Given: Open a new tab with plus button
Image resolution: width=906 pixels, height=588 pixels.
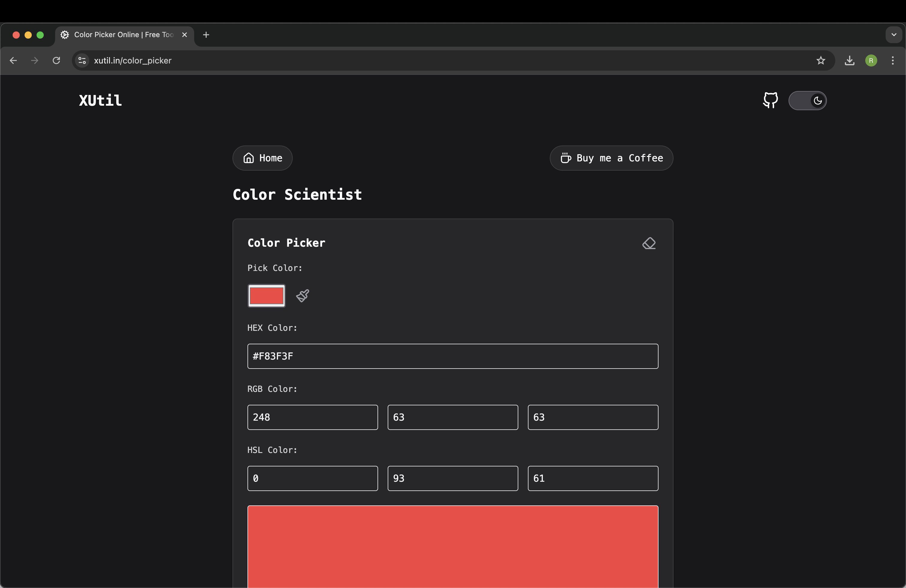Looking at the screenshot, I should (x=206, y=35).
